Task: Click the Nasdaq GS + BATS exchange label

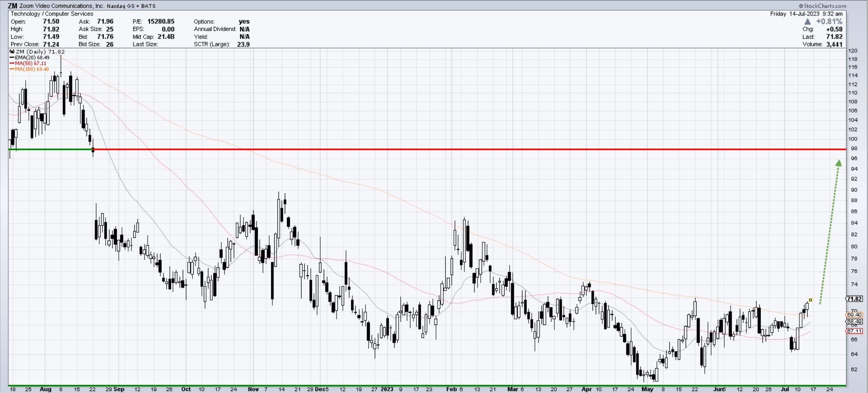Action: point(131,6)
